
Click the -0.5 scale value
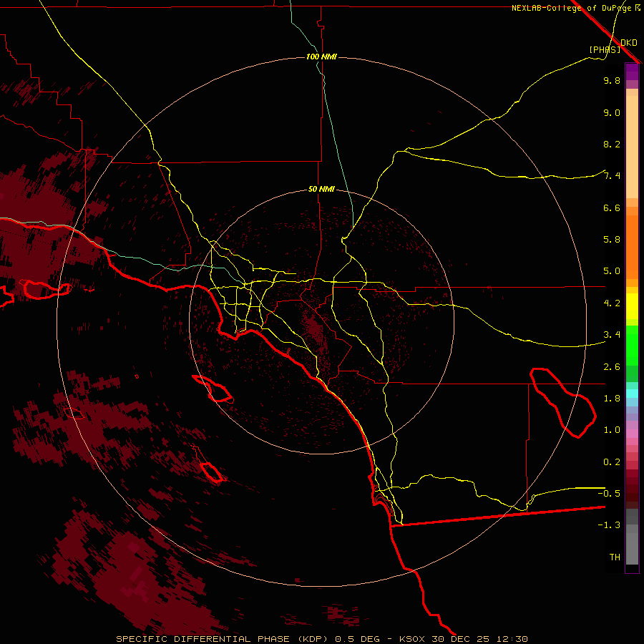coord(609,494)
